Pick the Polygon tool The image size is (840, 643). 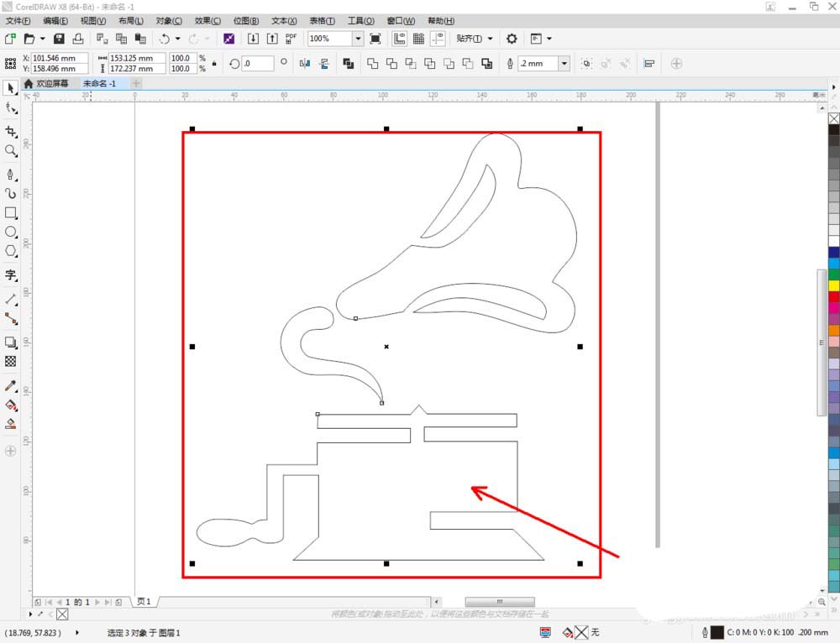pos(10,251)
